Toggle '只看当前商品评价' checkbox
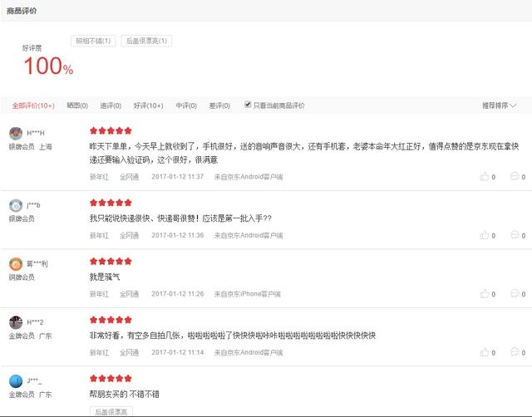The height and width of the screenshot is (417, 532). 248,105
